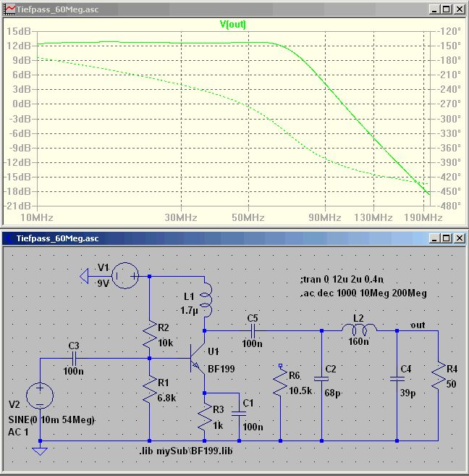Screen dimensions: 469x476
Task: Select the V(out) trace label in the plot
Action: (232, 24)
